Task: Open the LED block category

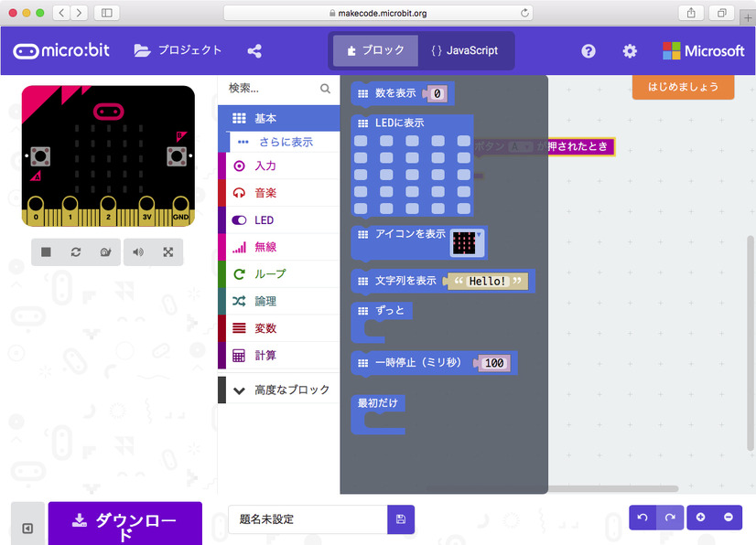Action: 279,220
